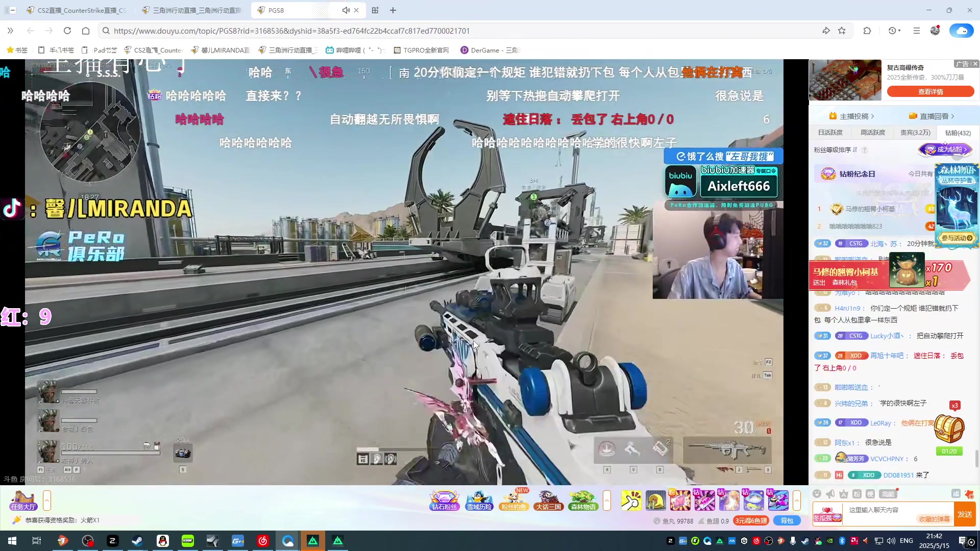Go to the browser home page
The image size is (980, 551).
point(86,31)
